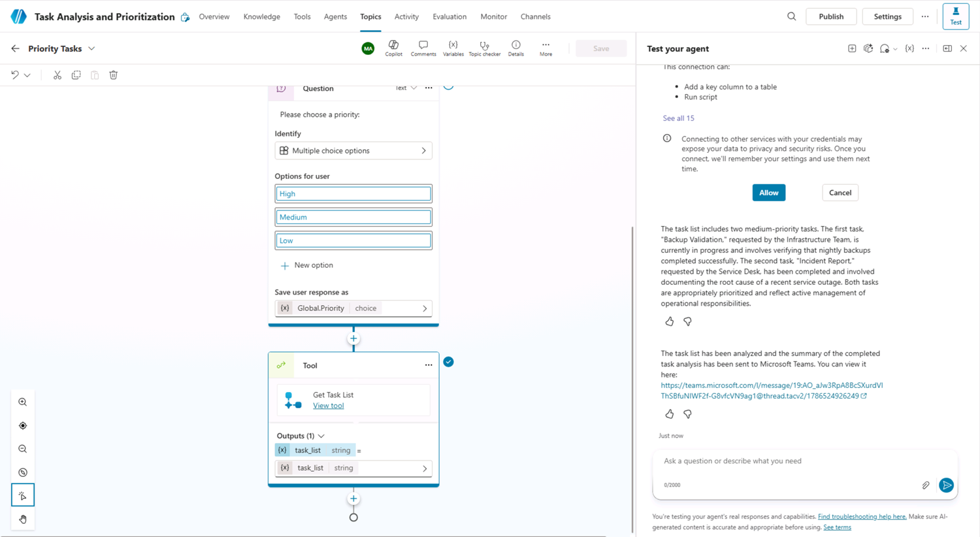Open the Monitor tab
The height and width of the screenshot is (537, 980).
pyautogui.click(x=493, y=16)
